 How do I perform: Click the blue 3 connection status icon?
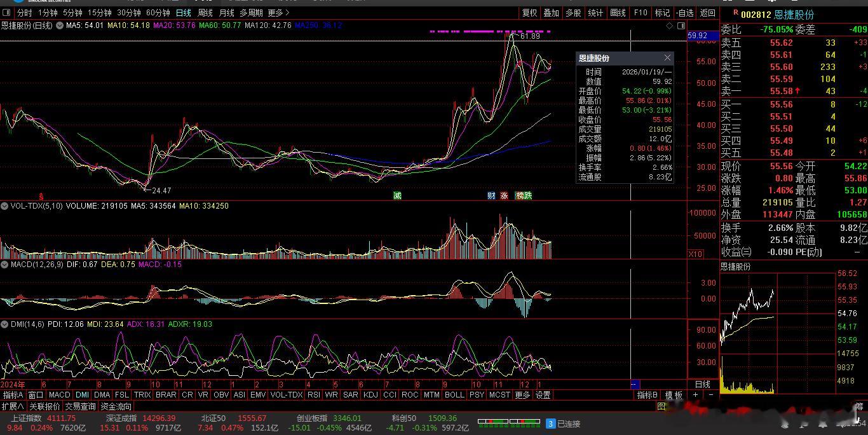(551, 424)
